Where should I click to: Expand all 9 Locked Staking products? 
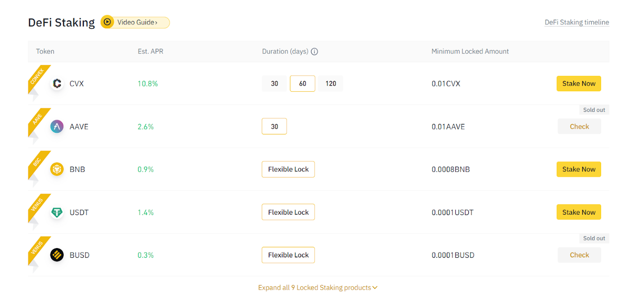pyautogui.click(x=318, y=287)
